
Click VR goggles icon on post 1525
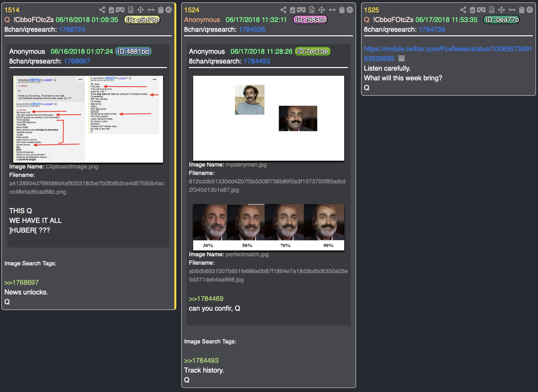(481, 10)
